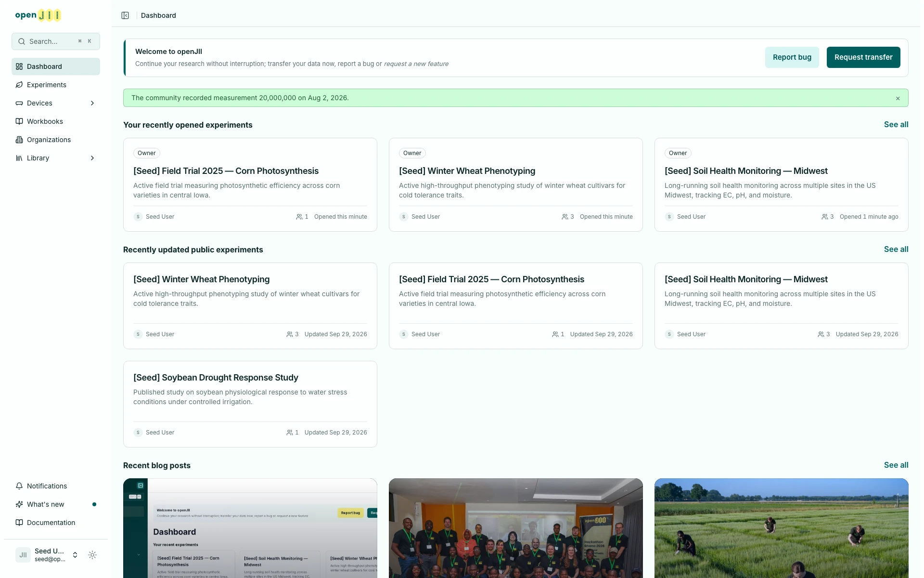Focus the Search input field

(56, 41)
